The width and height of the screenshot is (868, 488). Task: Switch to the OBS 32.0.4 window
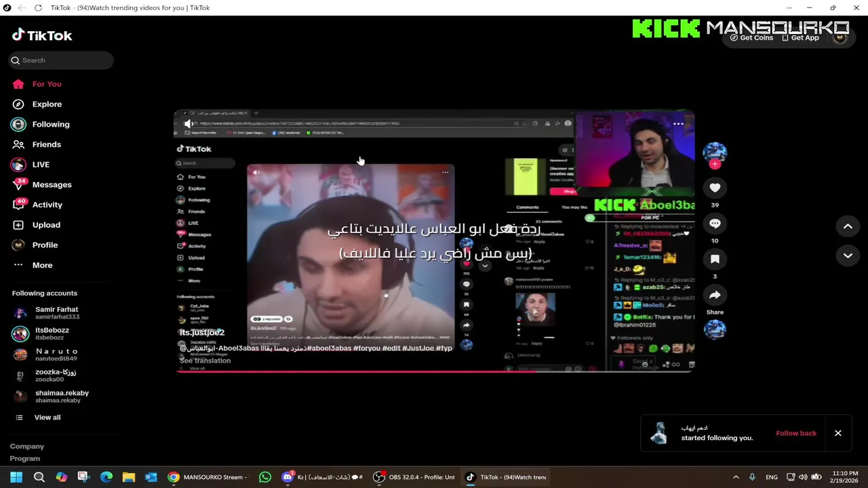click(x=414, y=477)
